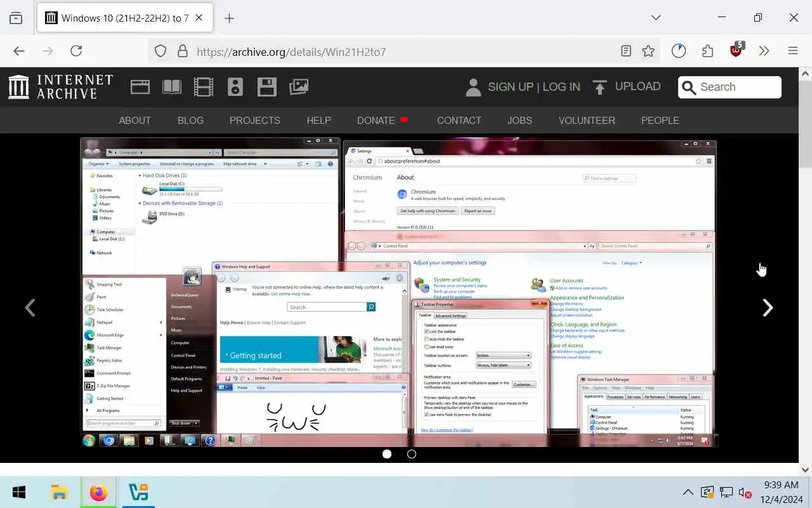Click the Windows 7 theme screenshot

[398, 292]
